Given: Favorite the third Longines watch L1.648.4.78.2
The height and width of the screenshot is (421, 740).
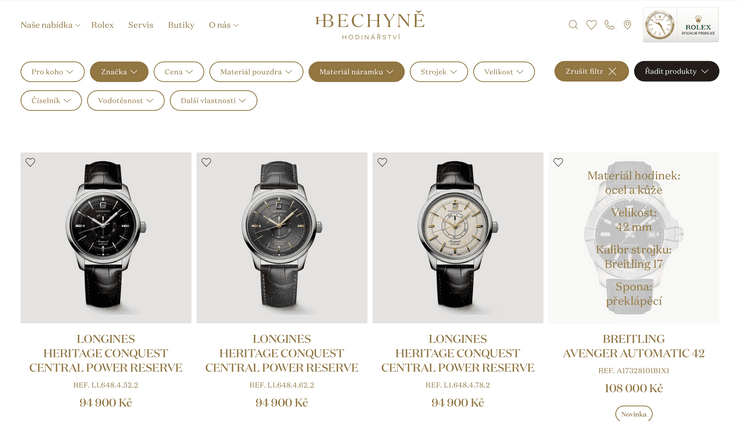Looking at the screenshot, I should pyautogui.click(x=382, y=162).
